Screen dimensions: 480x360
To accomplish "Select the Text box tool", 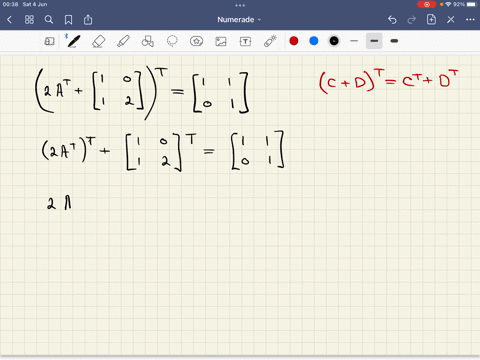I will point(245,41).
